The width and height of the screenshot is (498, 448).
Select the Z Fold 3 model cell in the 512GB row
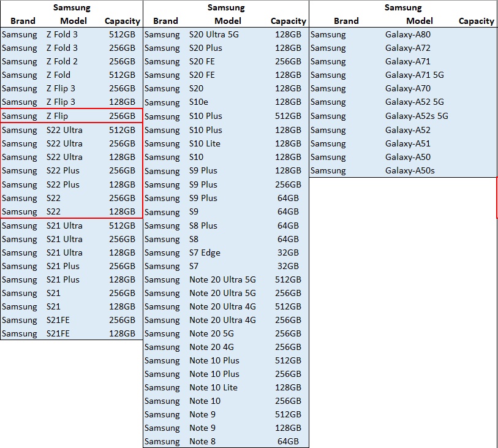point(62,34)
